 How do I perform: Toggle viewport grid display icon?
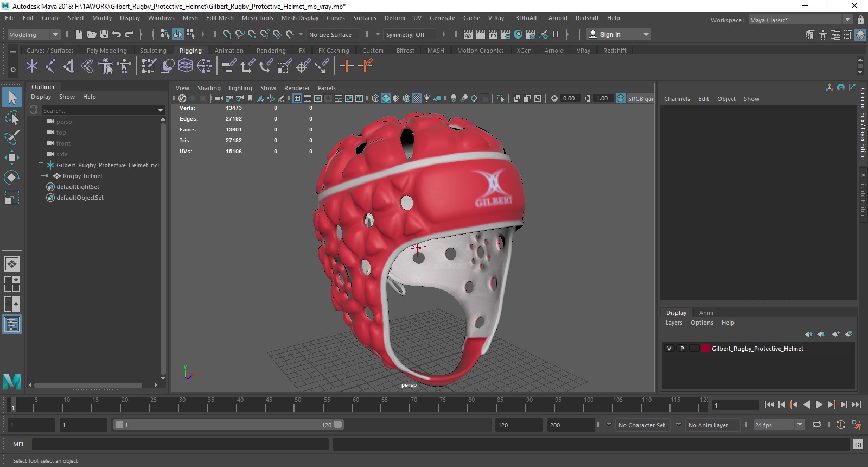pos(297,98)
